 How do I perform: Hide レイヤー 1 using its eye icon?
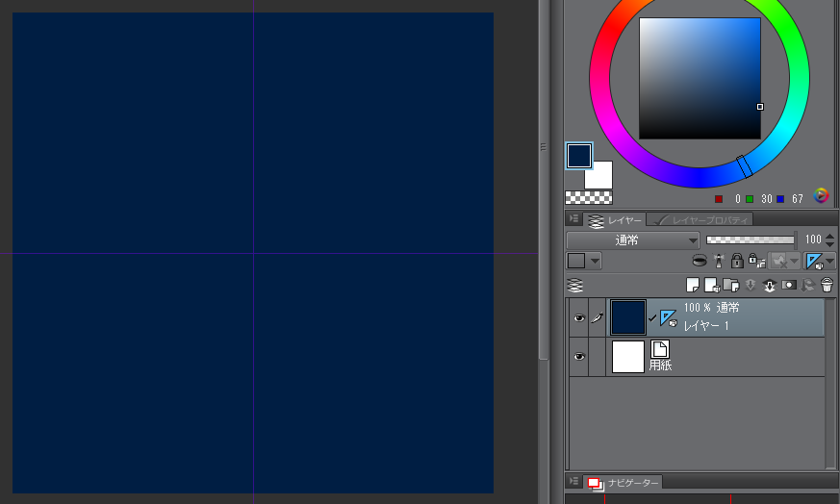[579, 318]
